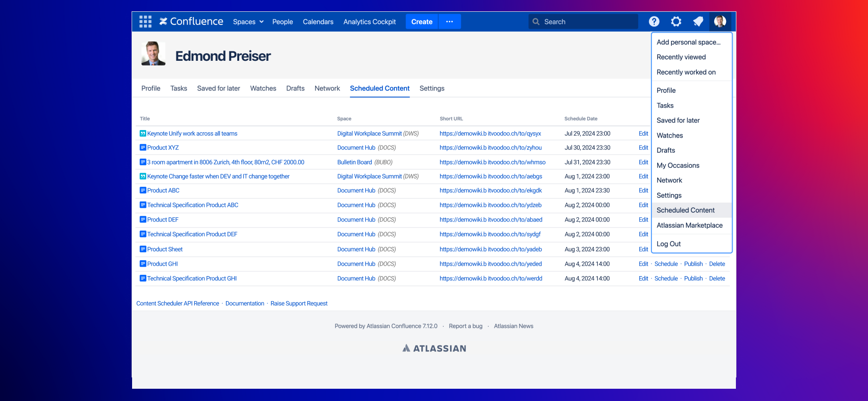
Task: Open the settings gear menu
Action: (676, 22)
